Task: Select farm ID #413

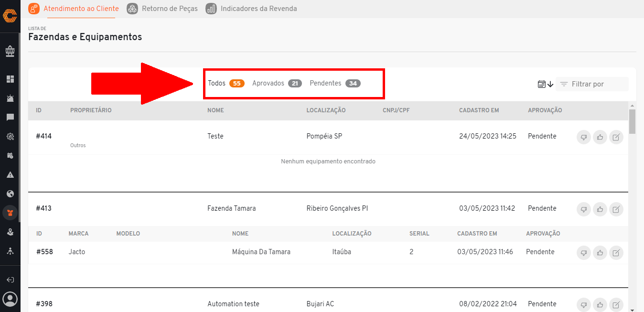Action: tap(44, 208)
